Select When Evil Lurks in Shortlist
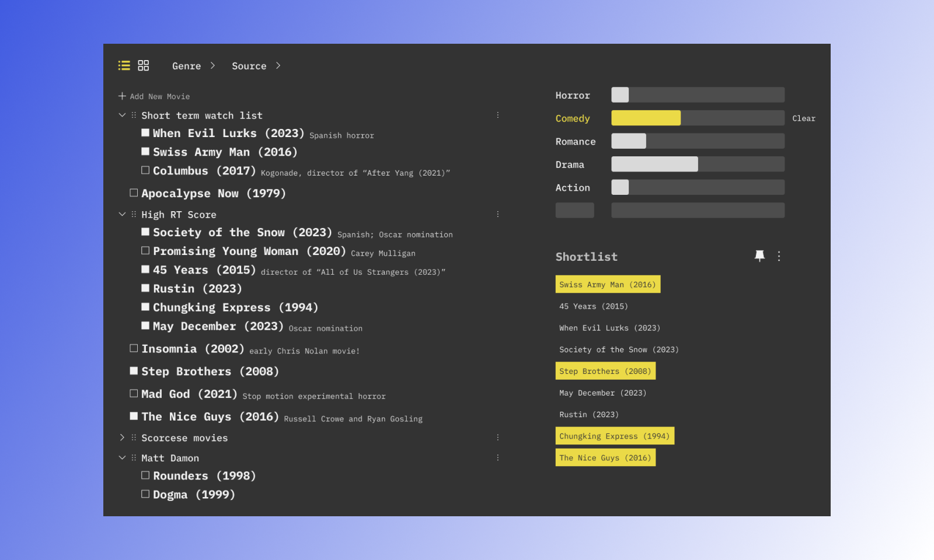This screenshot has width=934, height=560. click(609, 328)
